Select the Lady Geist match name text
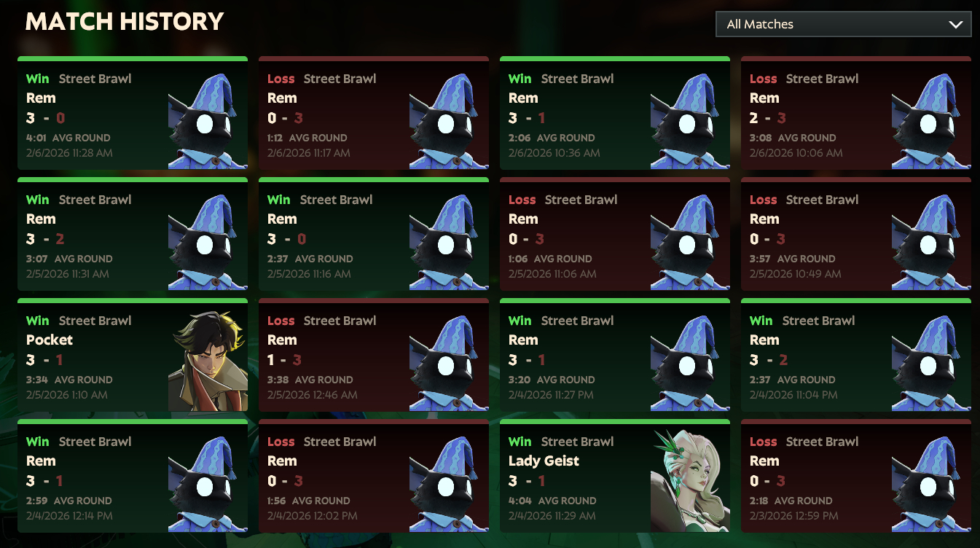Viewport: 980px width, 548px height. pyautogui.click(x=544, y=461)
